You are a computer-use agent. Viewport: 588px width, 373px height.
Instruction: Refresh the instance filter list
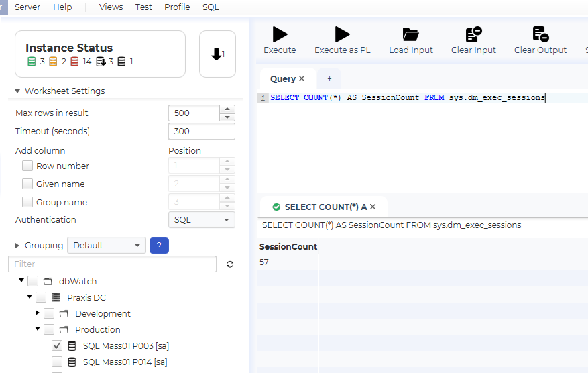[230, 264]
